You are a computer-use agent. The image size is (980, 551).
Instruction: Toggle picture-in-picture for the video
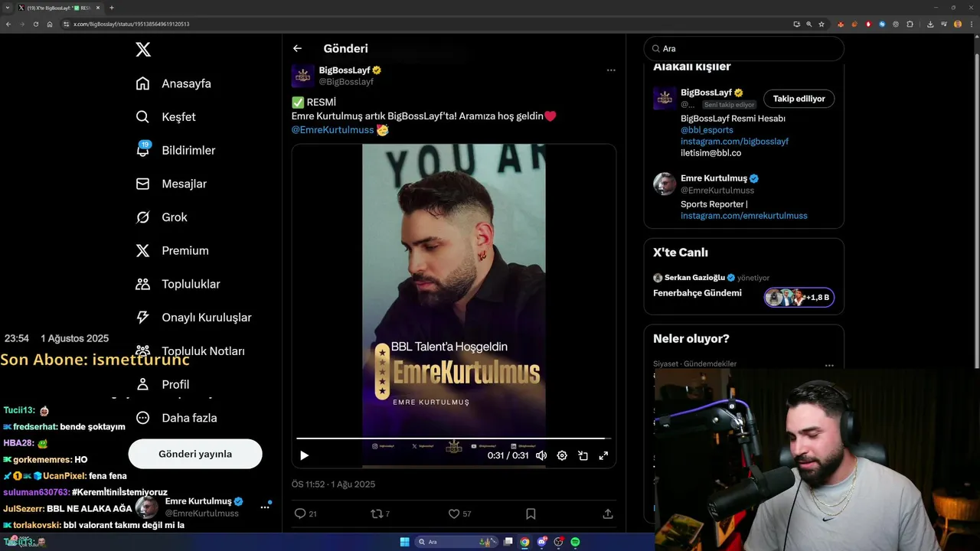583,455
